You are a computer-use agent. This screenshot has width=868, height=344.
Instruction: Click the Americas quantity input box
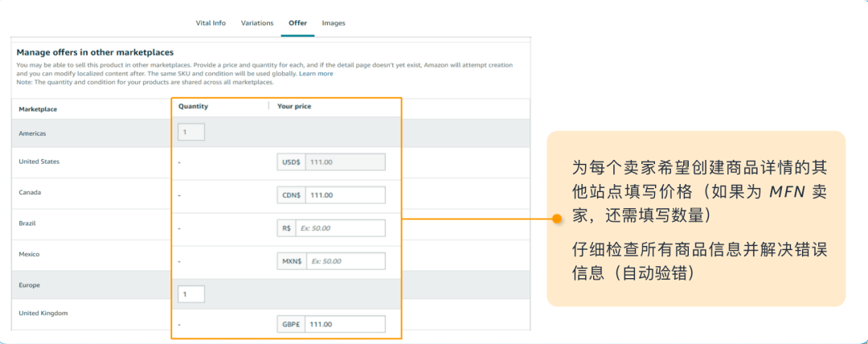[x=191, y=132]
